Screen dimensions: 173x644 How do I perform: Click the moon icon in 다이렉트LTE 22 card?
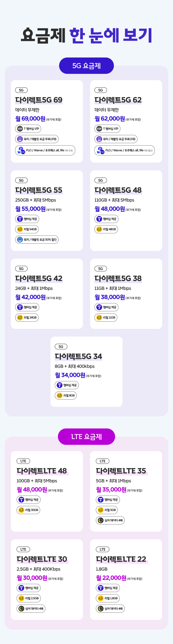click(x=101, y=608)
